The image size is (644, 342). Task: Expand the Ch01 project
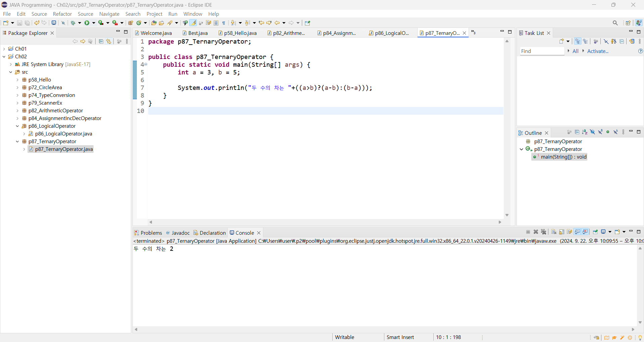click(4, 49)
